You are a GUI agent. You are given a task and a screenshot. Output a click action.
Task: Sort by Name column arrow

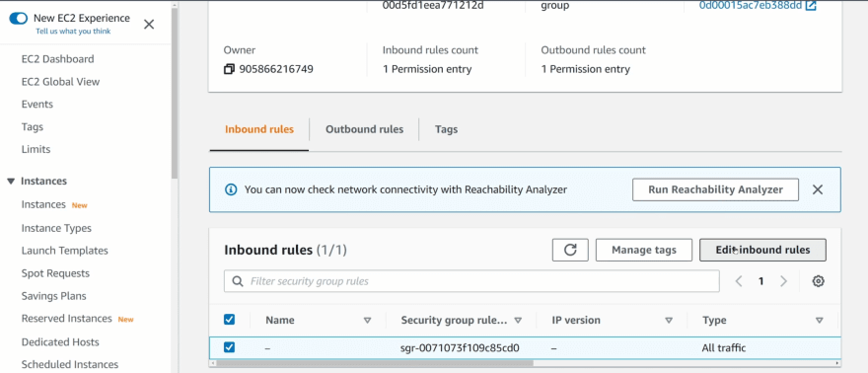pyautogui.click(x=367, y=320)
